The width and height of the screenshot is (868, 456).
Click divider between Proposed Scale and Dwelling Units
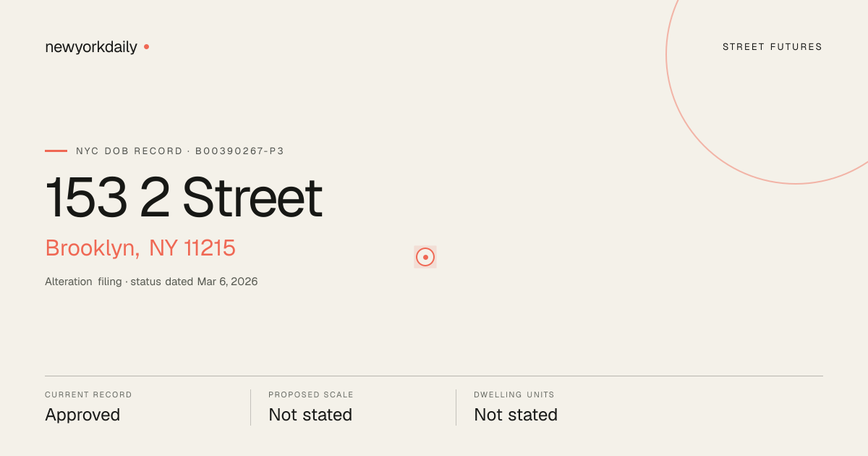coord(456,408)
